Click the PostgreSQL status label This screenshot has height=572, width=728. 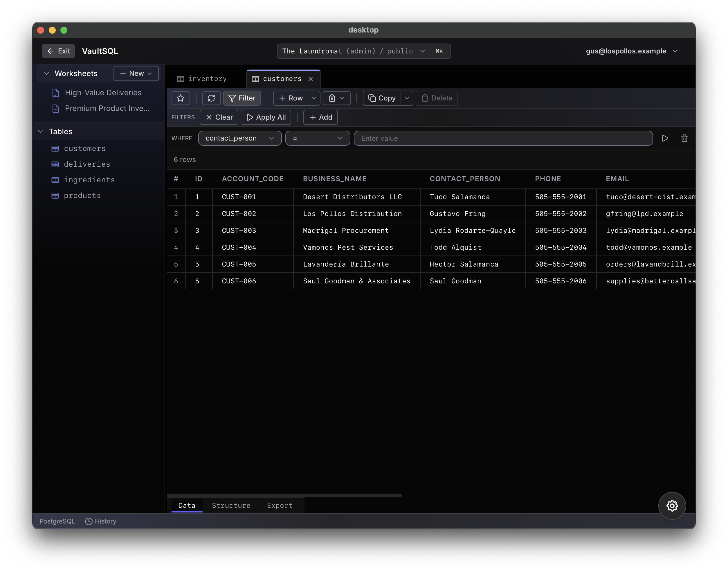click(x=57, y=521)
